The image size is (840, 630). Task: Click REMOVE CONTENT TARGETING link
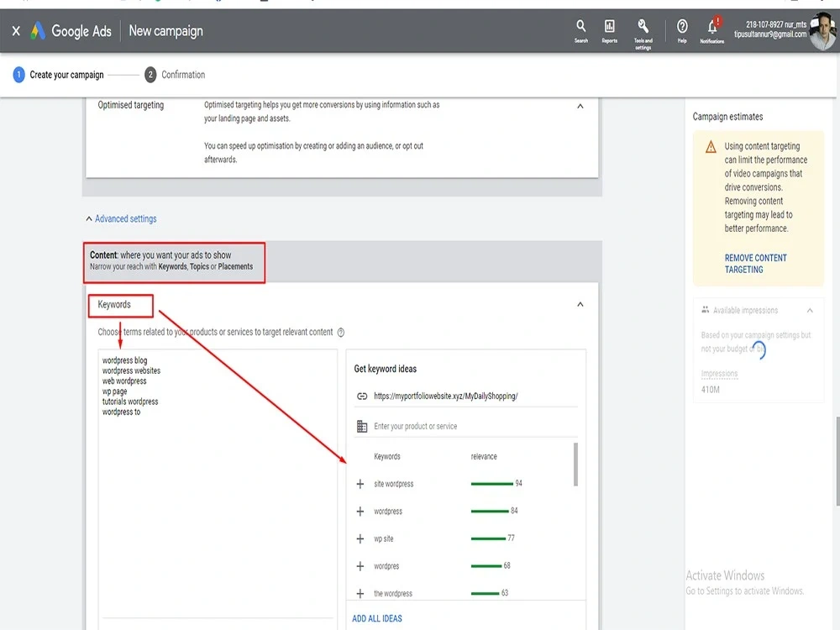pyautogui.click(x=756, y=264)
